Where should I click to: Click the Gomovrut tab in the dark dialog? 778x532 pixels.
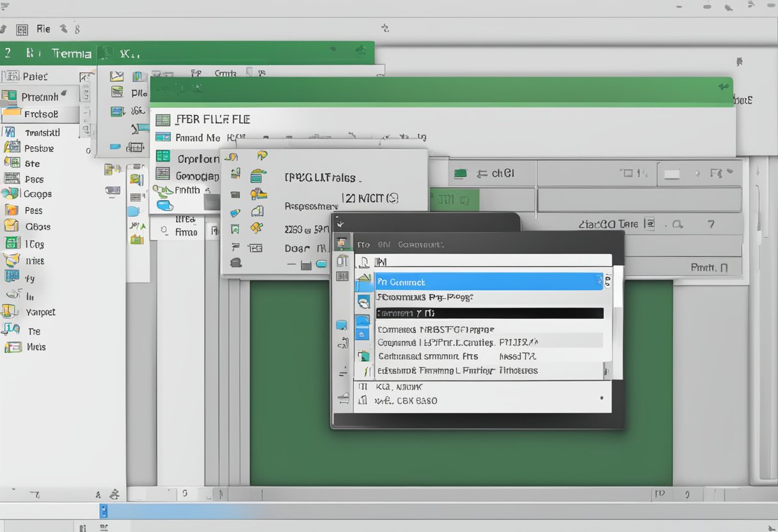coord(420,244)
